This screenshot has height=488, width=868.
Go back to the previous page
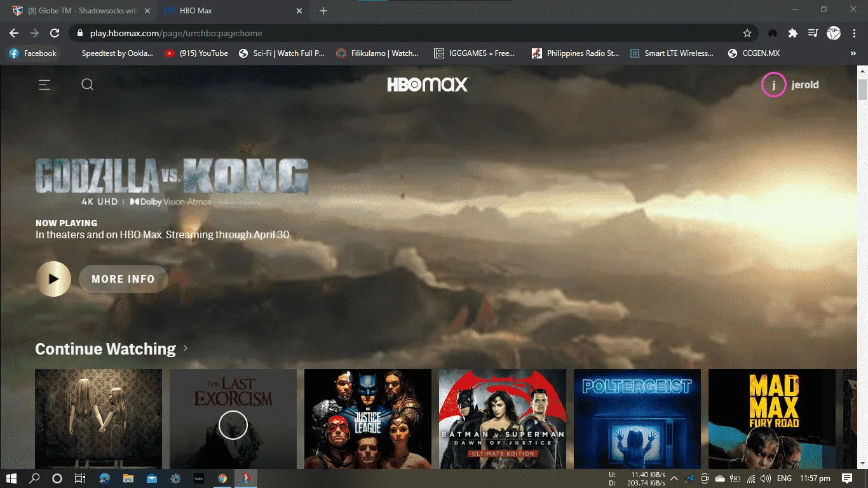click(14, 33)
